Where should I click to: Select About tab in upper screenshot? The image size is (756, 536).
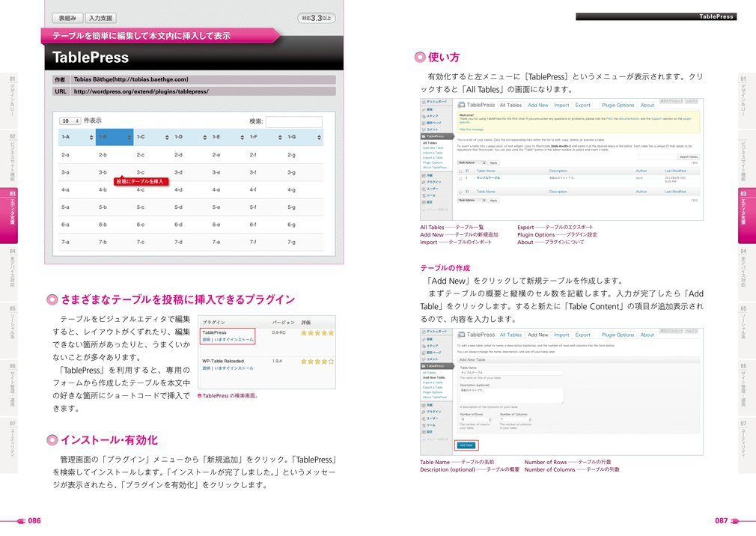pos(647,105)
